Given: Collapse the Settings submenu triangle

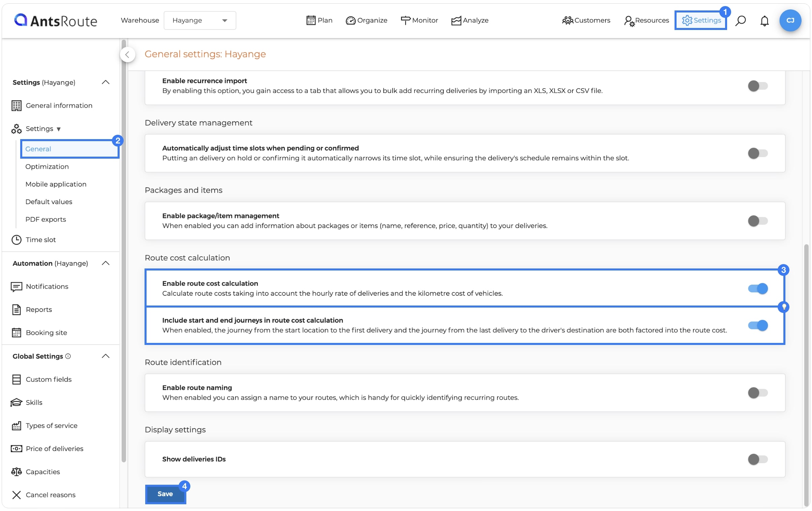Looking at the screenshot, I should 59,129.
